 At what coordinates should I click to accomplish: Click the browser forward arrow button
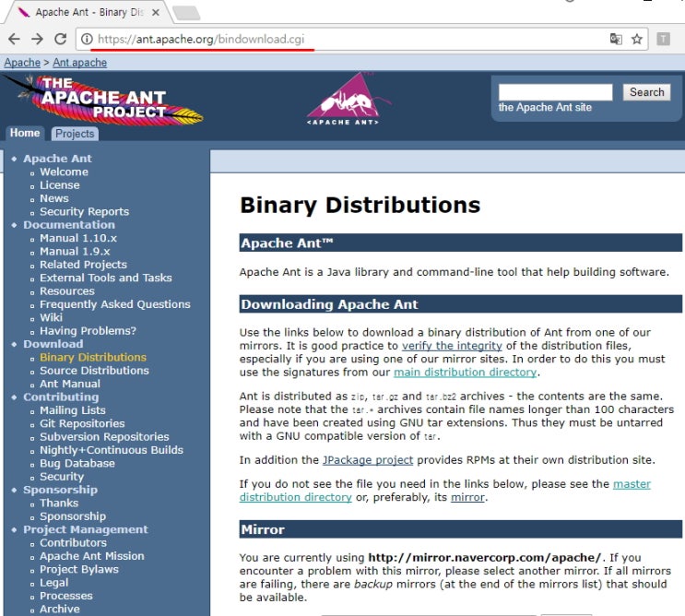(x=37, y=40)
